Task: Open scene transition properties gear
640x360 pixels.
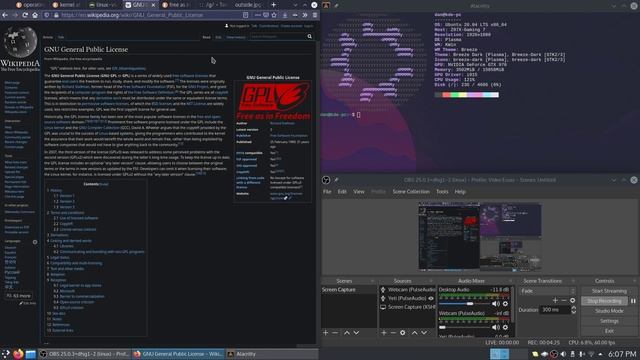Action: tap(573, 300)
